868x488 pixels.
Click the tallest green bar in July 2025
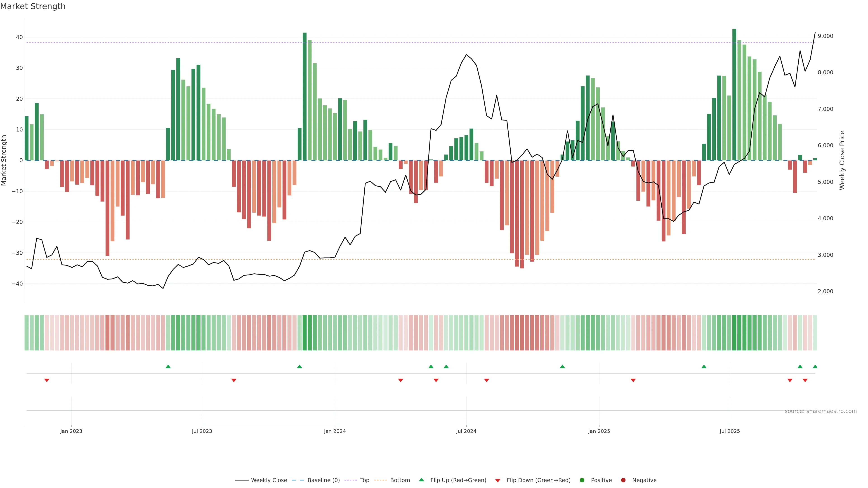pyautogui.click(x=734, y=94)
